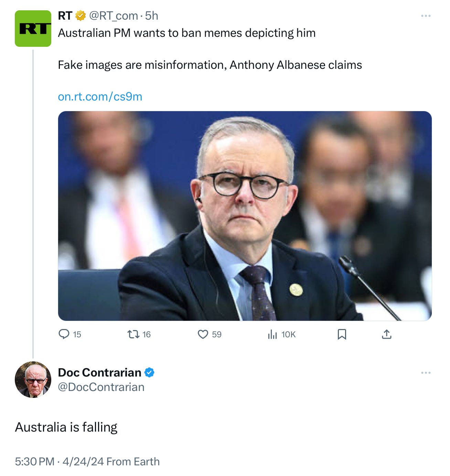Screen dimensions: 450x476
Task: Open the Australian PM article image
Action: (x=245, y=216)
